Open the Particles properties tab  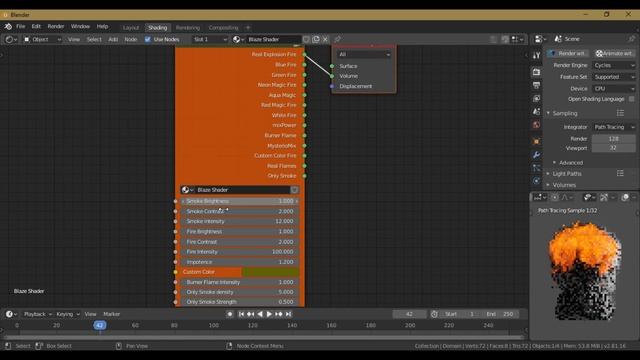tap(536, 168)
